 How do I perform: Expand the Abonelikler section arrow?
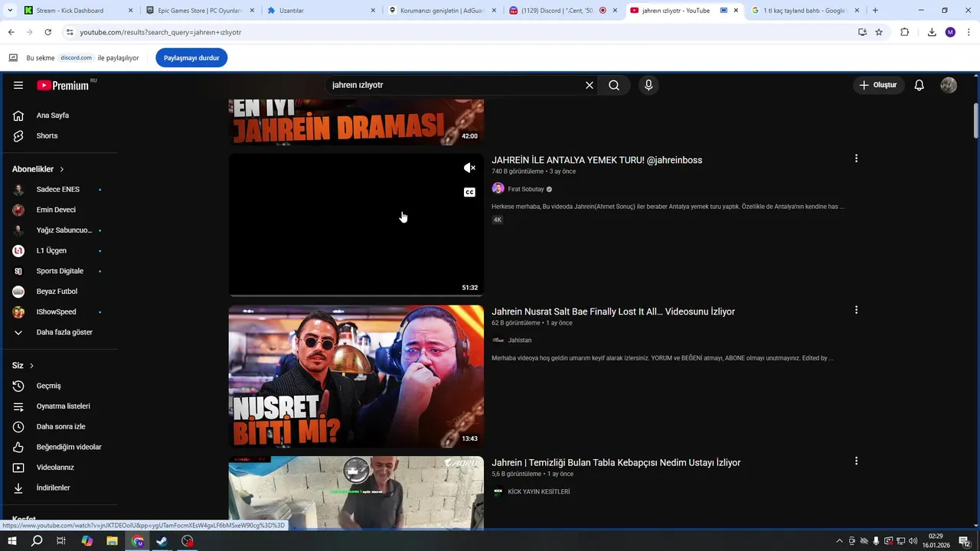(x=62, y=169)
